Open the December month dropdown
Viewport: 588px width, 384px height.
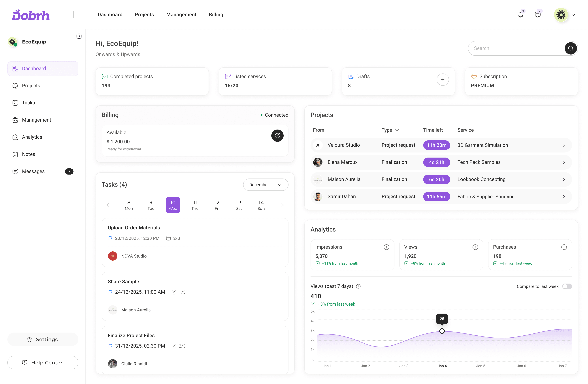(x=266, y=185)
